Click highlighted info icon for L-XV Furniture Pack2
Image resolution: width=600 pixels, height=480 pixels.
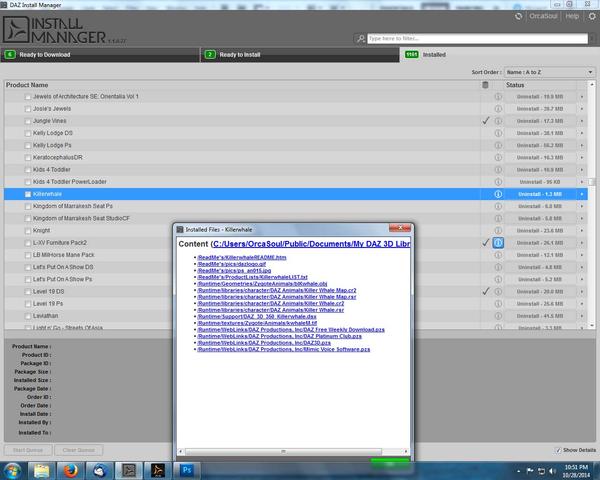[498, 243]
